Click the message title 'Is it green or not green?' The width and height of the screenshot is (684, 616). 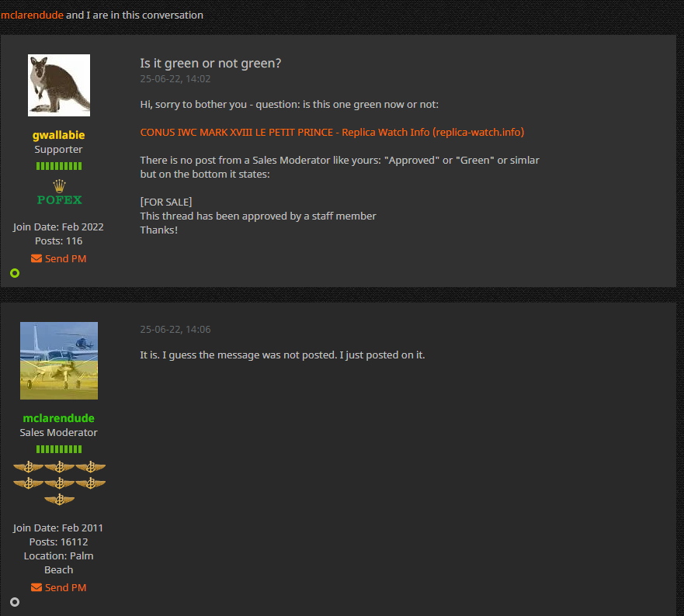click(x=210, y=63)
